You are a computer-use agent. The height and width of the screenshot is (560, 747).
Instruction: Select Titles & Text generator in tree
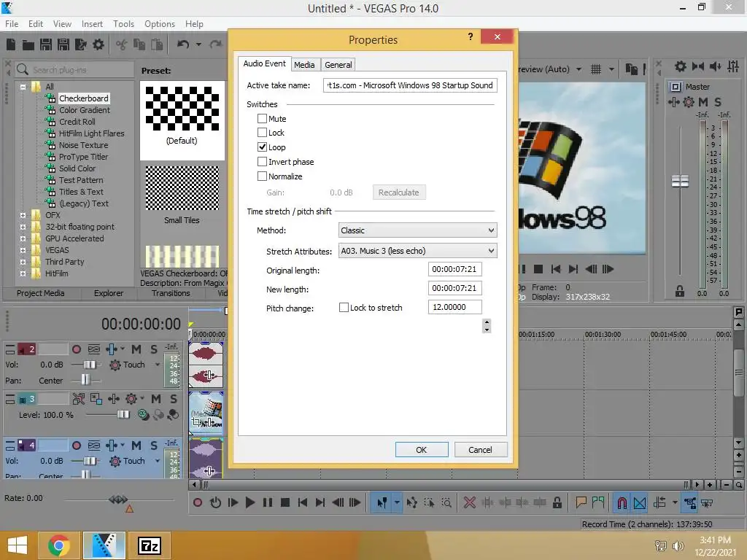(81, 192)
